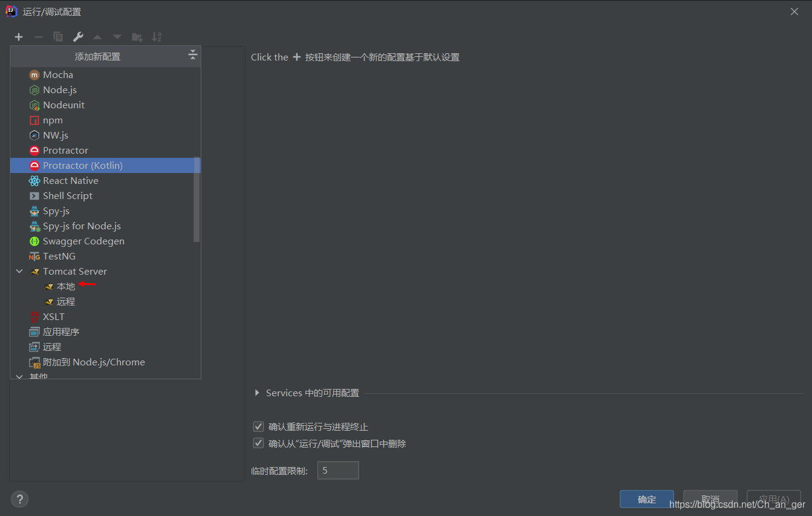
Task: Select Spy-js for Node.js entry
Action: pyautogui.click(x=105, y=226)
